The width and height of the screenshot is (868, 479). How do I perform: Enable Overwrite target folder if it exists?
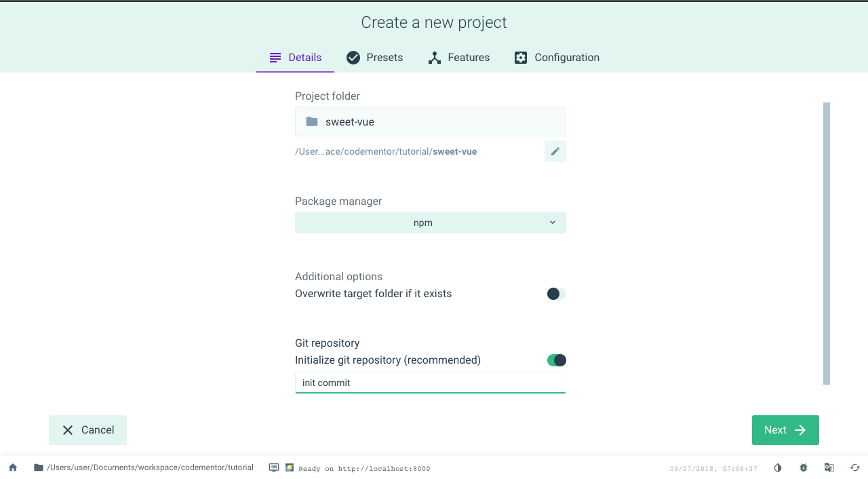pos(556,293)
